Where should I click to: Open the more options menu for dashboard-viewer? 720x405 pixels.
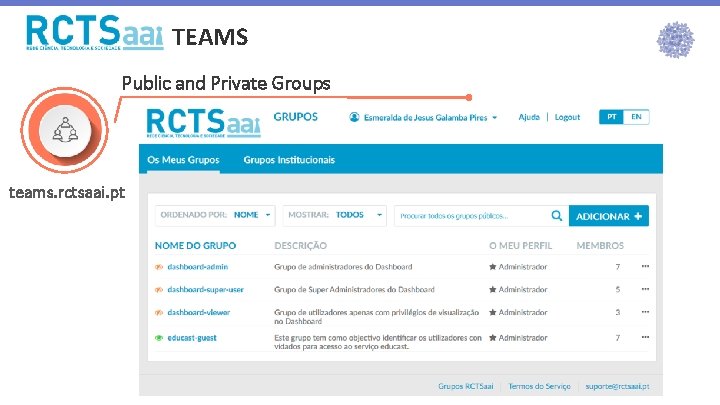pyautogui.click(x=645, y=312)
